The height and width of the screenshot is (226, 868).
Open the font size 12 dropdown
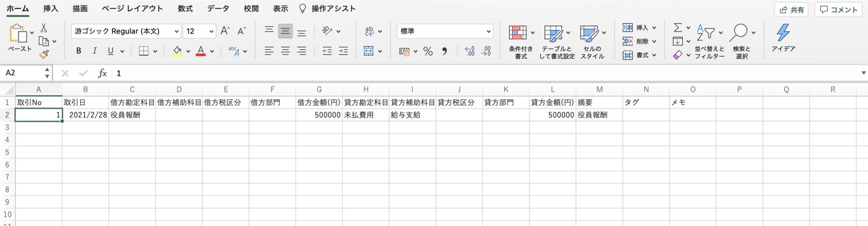(x=199, y=31)
